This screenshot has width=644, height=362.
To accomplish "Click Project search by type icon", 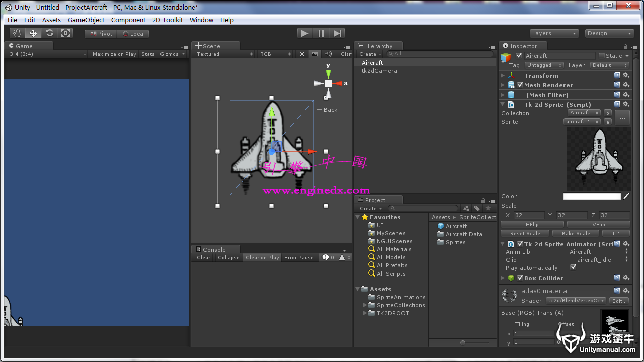I will tap(466, 208).
